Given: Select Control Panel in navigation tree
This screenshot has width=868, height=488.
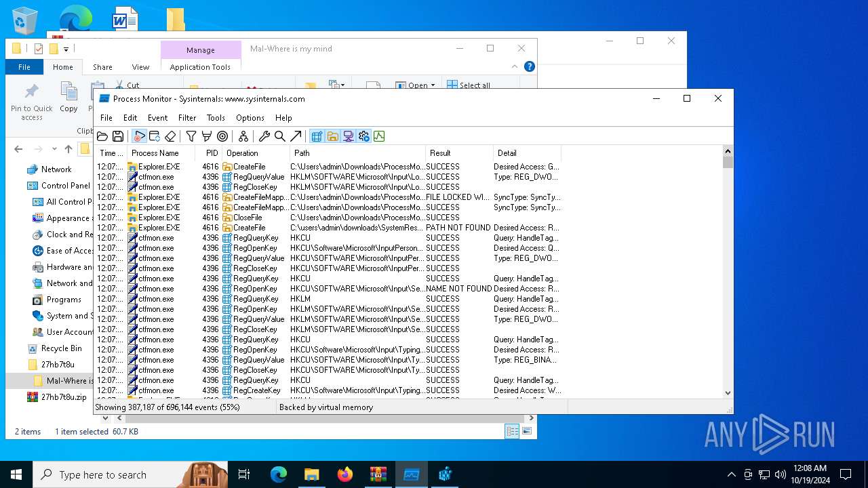Looking at the screenshot, I should [x=65, y=186].
